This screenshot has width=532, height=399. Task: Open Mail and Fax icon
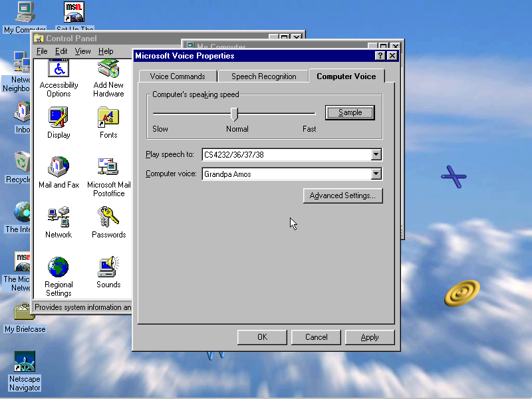point(59,168)
